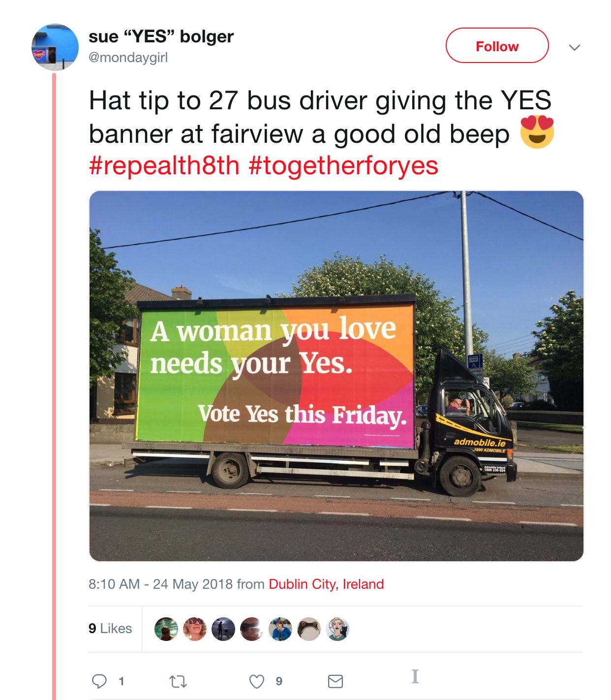Click the reply speech bubble icon
Screen dimensions: 611x700
pos(99,681)
